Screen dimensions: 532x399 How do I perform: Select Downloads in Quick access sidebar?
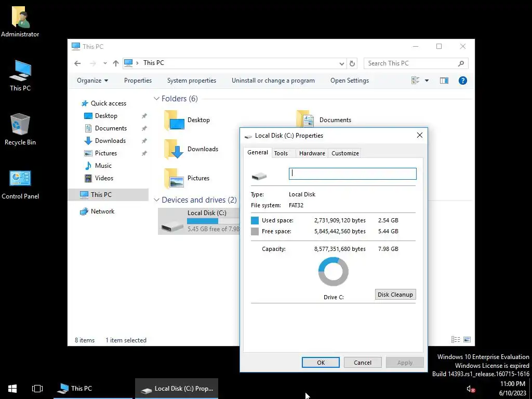(x=110, y=140)
